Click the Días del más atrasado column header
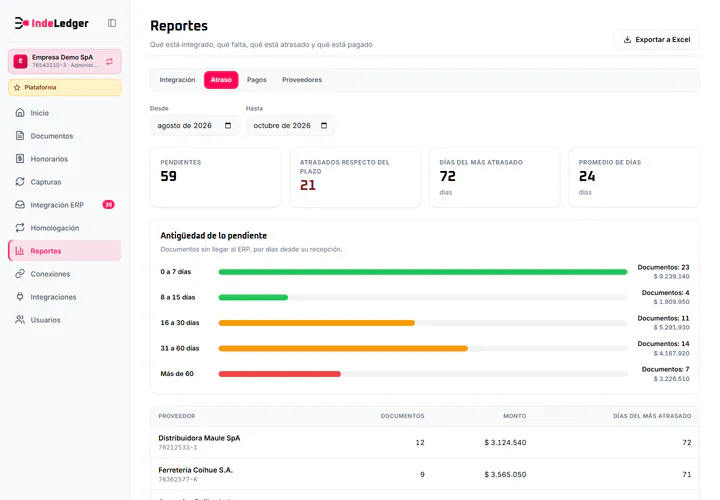 [652, 416]
